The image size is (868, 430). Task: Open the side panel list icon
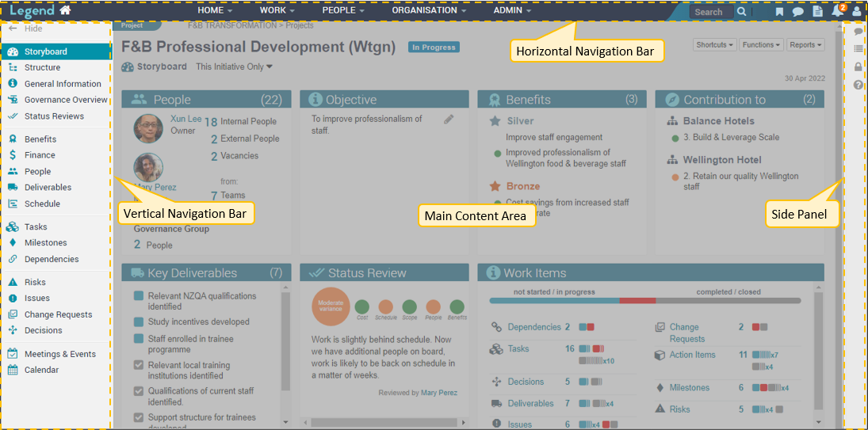tap(858, 48)
